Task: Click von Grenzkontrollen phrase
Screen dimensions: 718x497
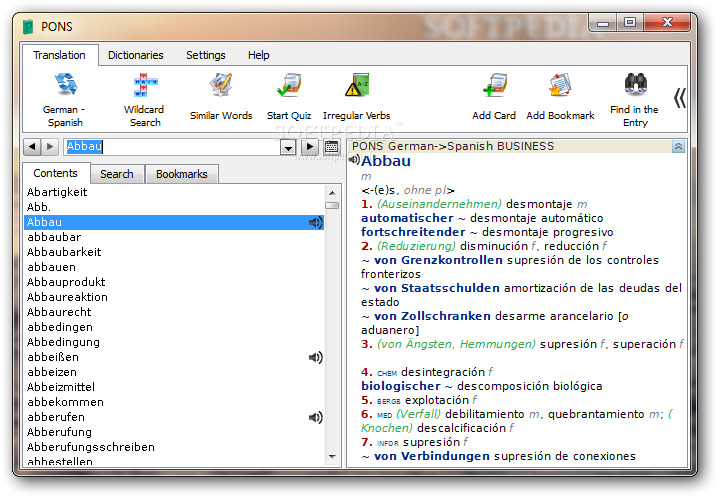Action: point(438,260)
